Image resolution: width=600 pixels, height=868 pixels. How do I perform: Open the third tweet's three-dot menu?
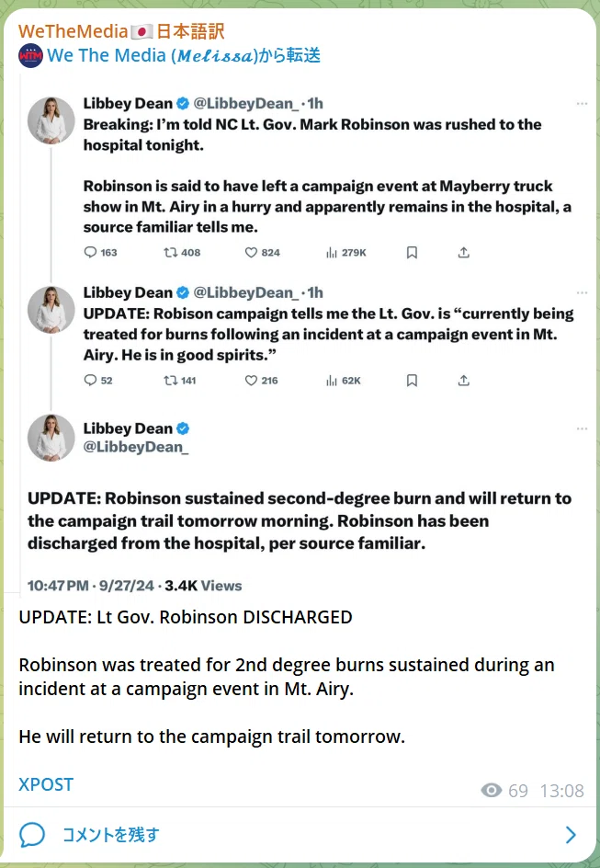(582, 428)
